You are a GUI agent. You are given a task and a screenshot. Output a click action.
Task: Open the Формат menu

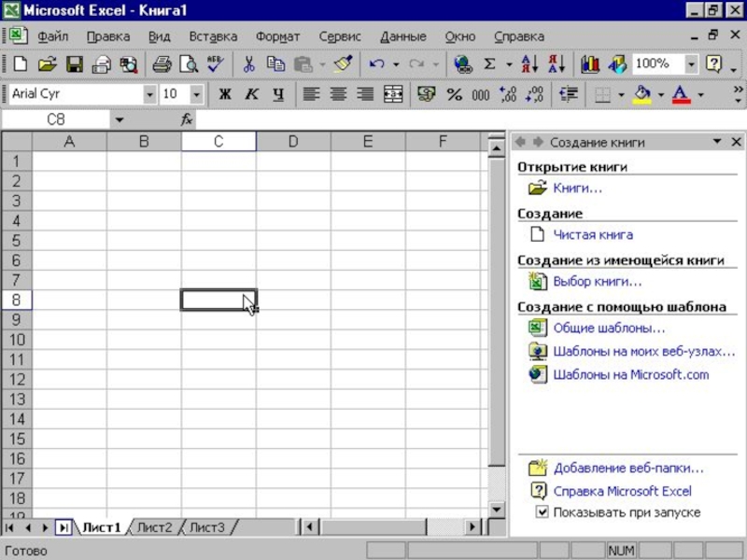[277, 36]
